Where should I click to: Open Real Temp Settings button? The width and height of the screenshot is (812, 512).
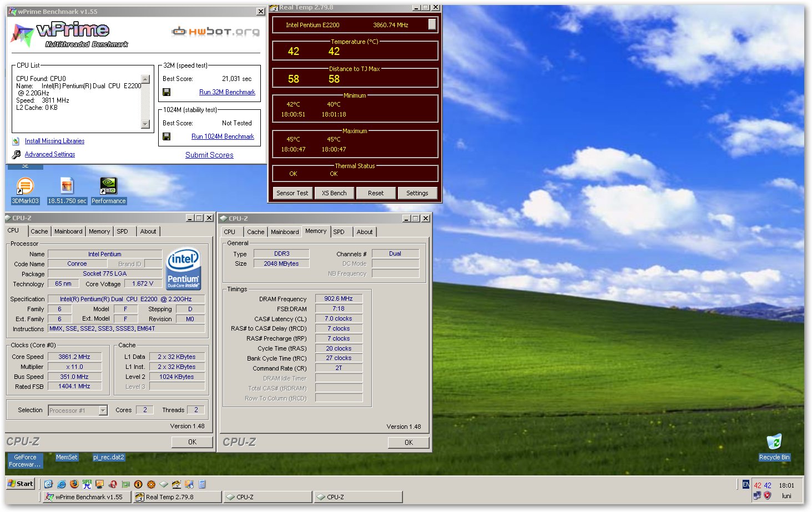[417, 193]
